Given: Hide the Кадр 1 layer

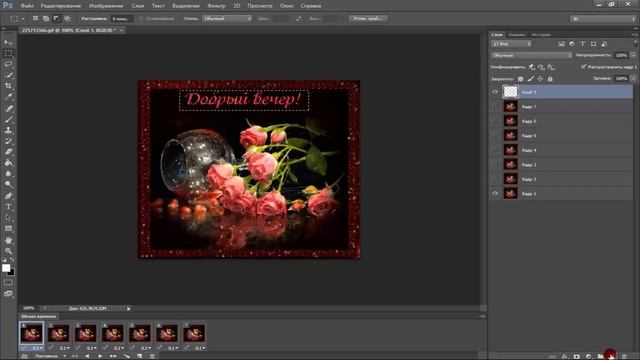Looking at the screenshot, I should [495, 193].
